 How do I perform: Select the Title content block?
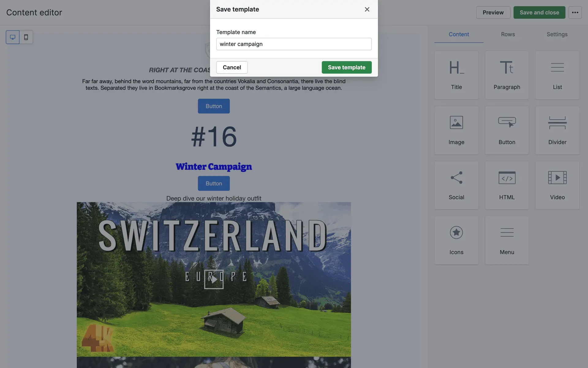[x=456, y=75]
